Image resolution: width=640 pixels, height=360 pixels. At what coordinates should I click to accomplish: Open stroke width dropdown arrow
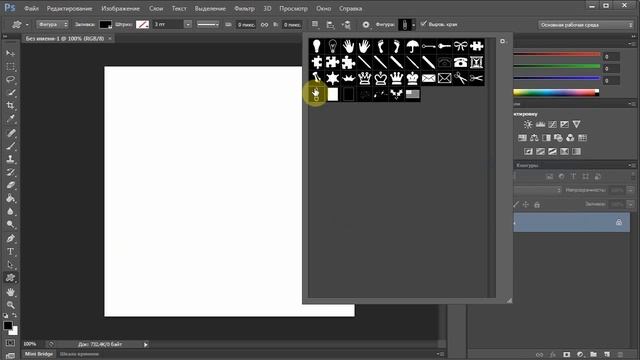pos(188,24)
